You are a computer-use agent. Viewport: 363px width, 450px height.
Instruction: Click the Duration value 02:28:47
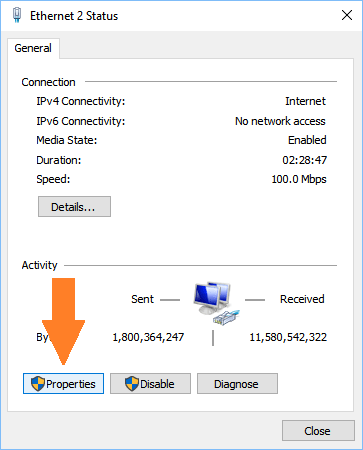305,160
